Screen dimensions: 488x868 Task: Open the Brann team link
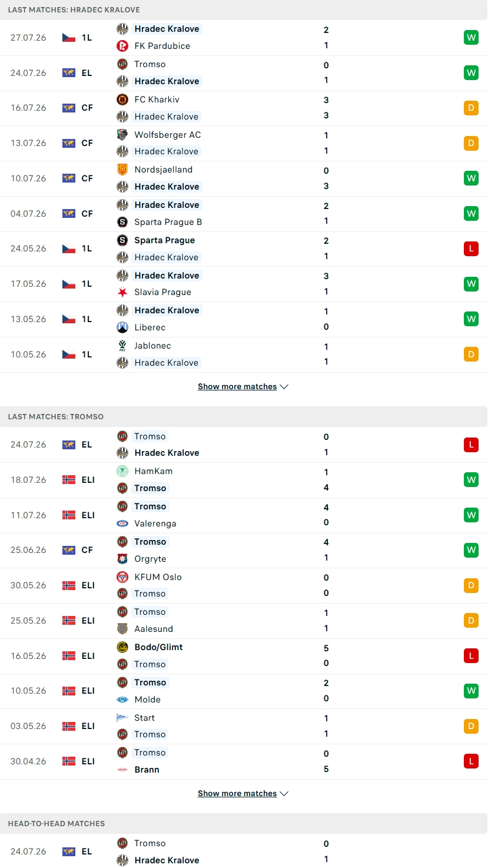pyautogui.click(x=147, y=770)
